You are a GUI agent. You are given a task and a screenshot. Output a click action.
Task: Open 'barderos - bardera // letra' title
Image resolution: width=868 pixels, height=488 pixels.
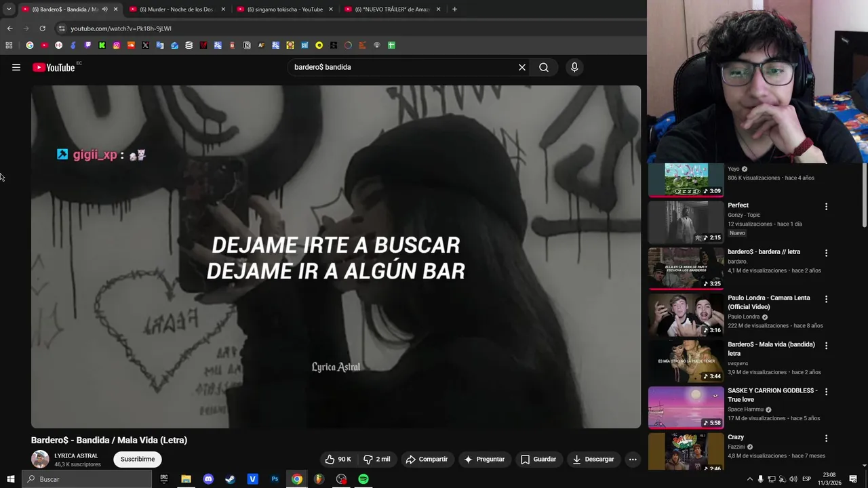[764, 252]
